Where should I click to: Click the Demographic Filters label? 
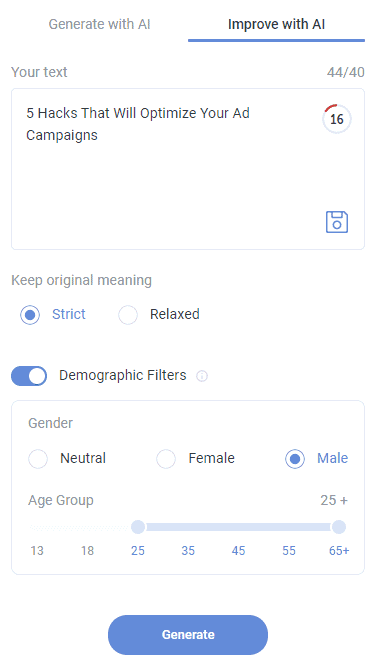[x=123, y=375]
